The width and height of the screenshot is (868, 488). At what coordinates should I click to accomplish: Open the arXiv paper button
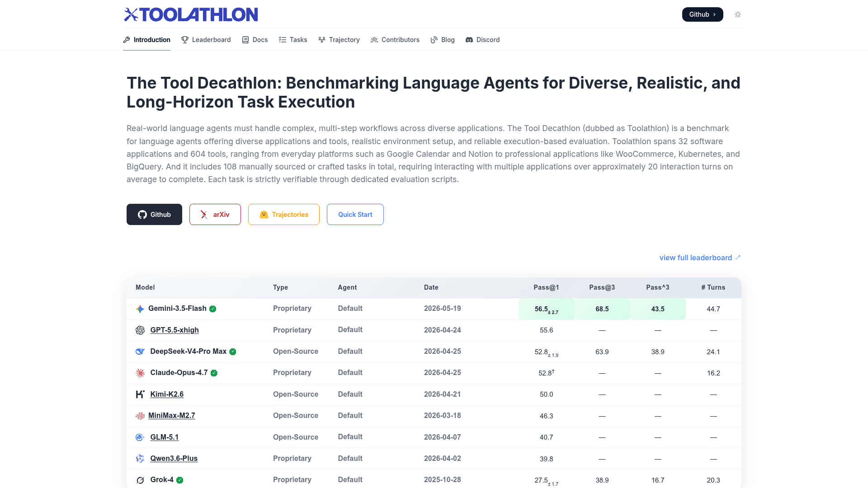coord(215,214)
